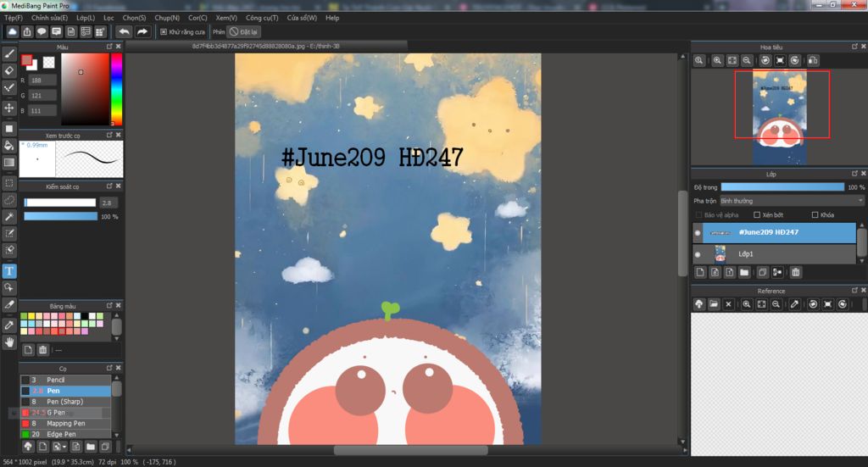The height and width of the screenshot is (467, 868).
Task: Enable the Xén bớt clipping checkbox
Action: click(x=757, y=214)
